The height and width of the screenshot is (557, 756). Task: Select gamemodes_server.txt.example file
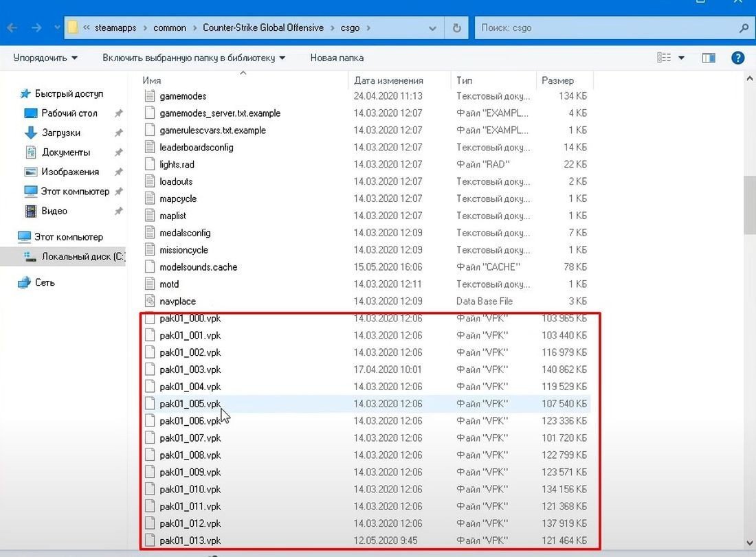pos(220,113)
